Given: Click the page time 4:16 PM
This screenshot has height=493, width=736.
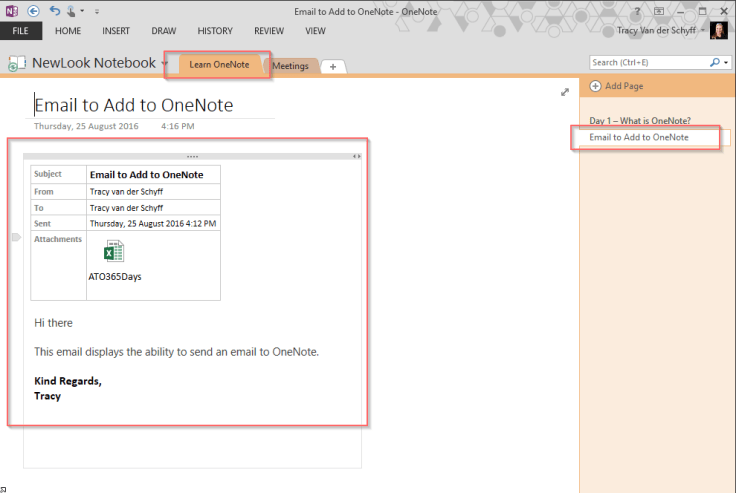Looking at the screenshot, I should [x=177, y=126].
